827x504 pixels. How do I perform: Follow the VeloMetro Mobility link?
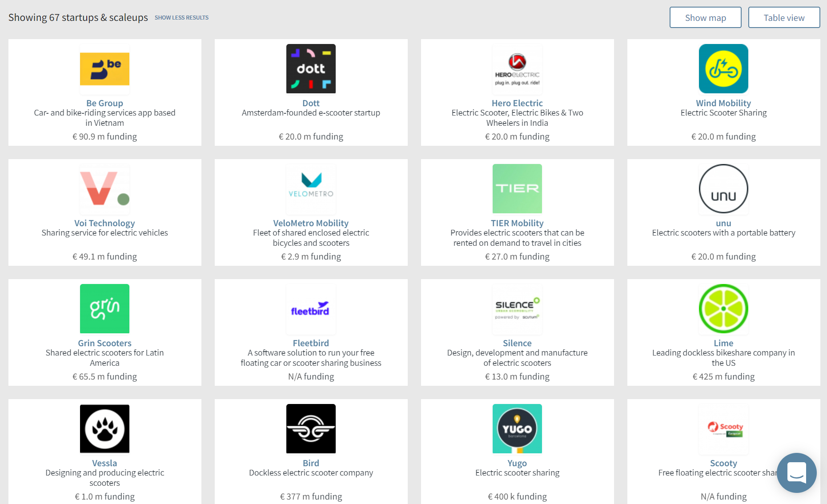311,223
